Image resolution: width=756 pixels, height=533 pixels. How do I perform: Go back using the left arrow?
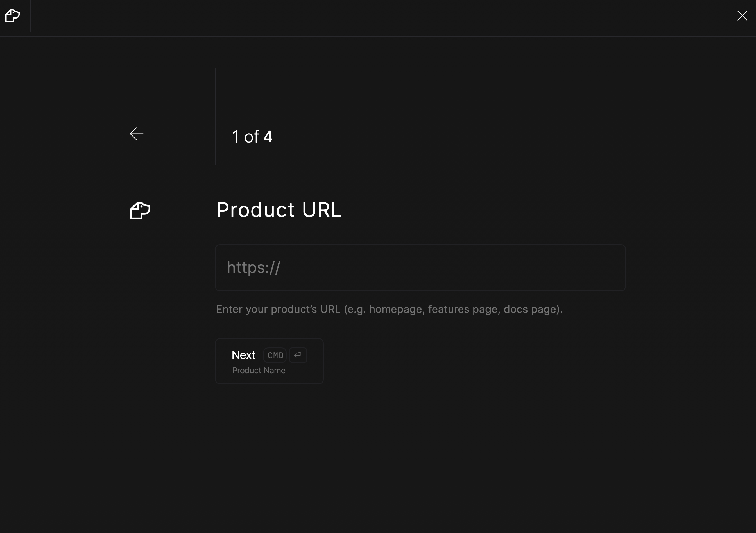137,134
